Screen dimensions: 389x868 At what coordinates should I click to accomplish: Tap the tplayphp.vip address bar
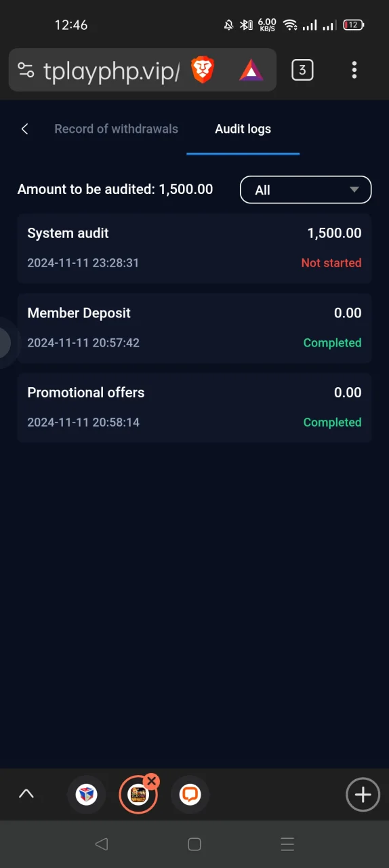point(112,70)
